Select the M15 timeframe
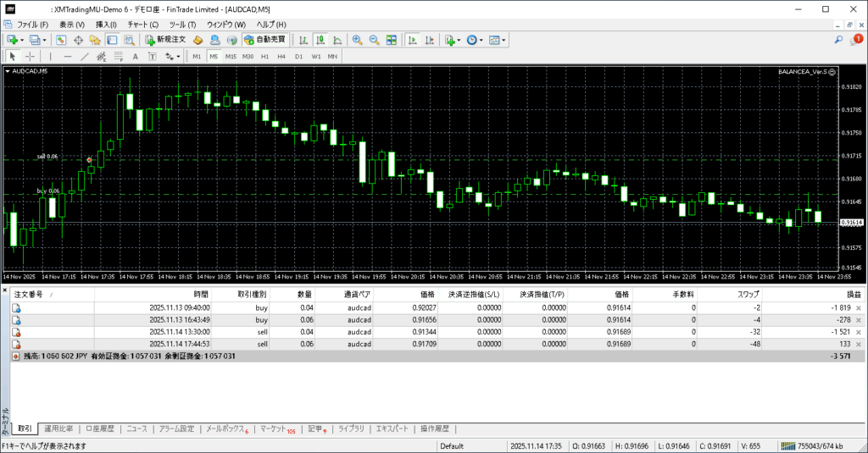 pos(230,57)
